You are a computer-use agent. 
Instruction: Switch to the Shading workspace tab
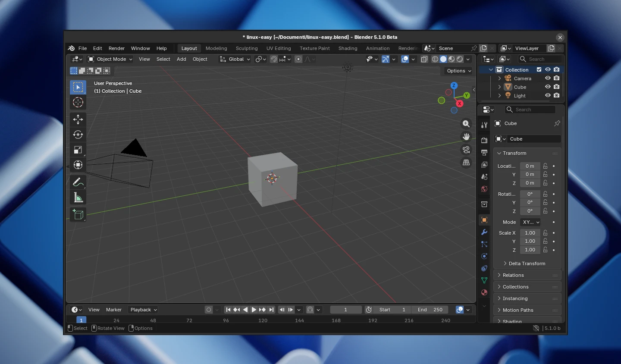coord(348,48)
